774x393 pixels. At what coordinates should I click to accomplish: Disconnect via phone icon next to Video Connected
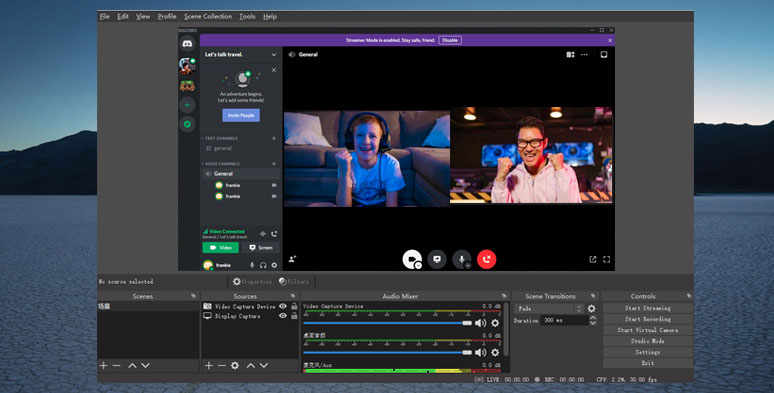[x=274, y=234]
